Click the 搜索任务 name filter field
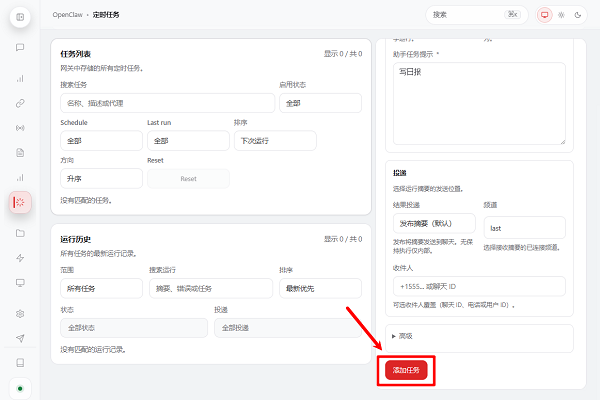600x400 pixels. click(x=167, y=103)
